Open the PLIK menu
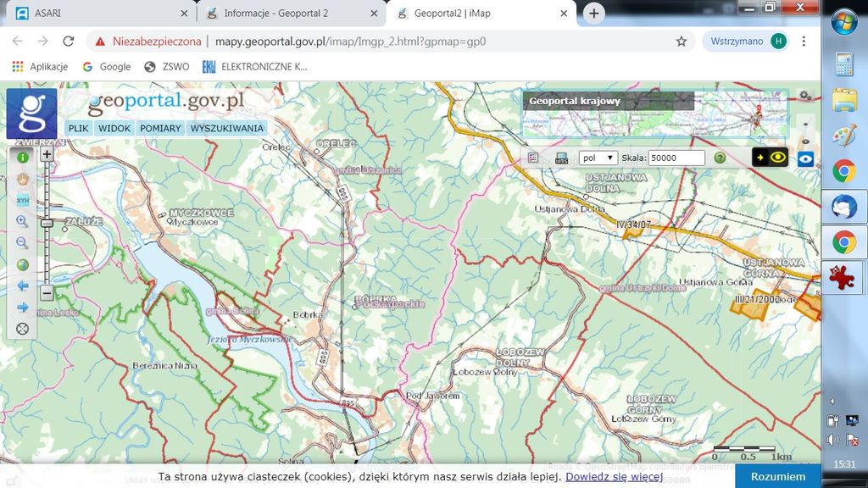 pyautogui.click(x=78, y=128)
